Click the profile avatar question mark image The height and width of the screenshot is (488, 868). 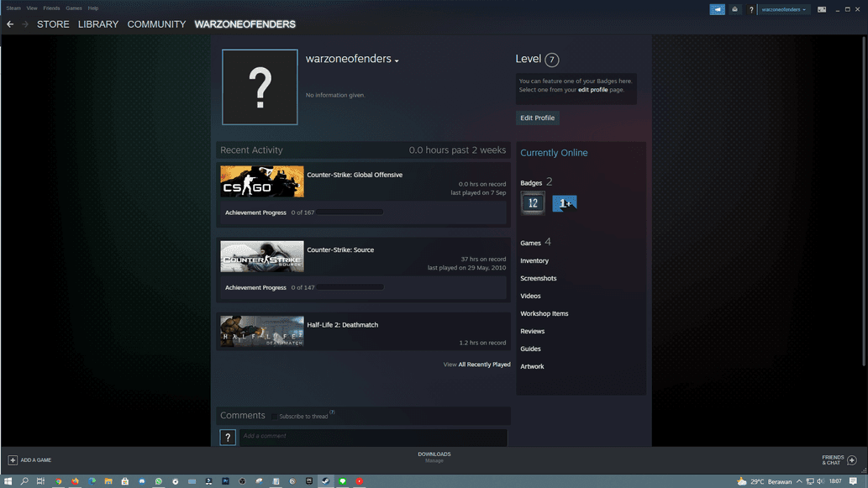click(x=260, y=87)
